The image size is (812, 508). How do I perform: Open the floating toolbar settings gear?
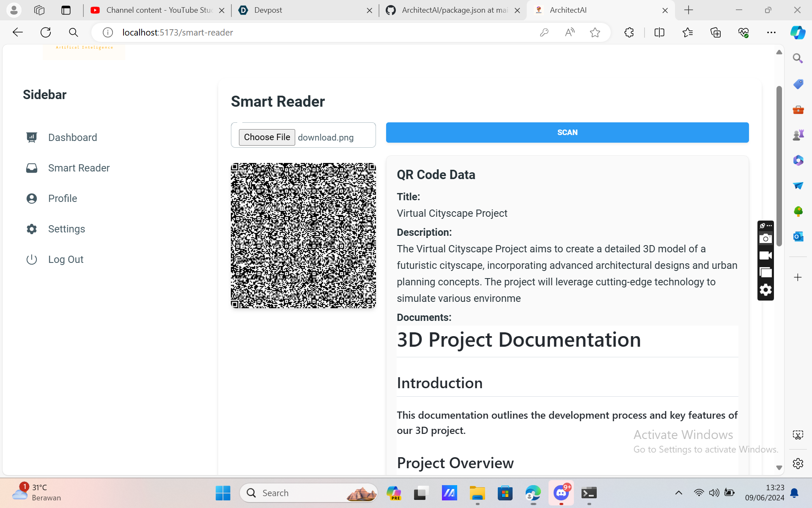(x=765, y=290)
